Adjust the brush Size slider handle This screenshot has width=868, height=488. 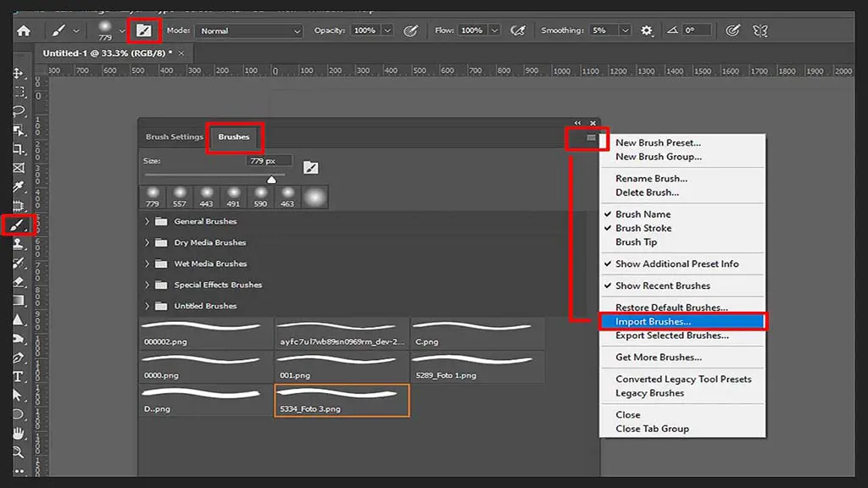[x=271, y=180]
